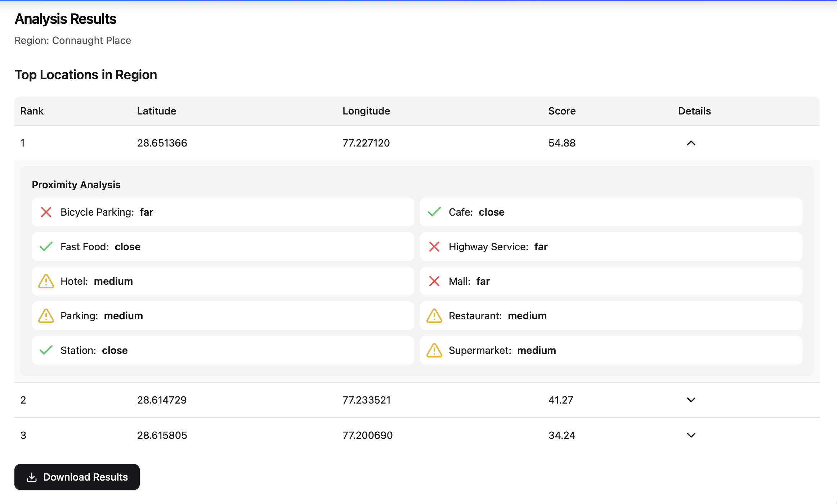Click the Station: close label
Image resolution: width=837 pixels, height=504 pixels.
(x=94, y=350)
